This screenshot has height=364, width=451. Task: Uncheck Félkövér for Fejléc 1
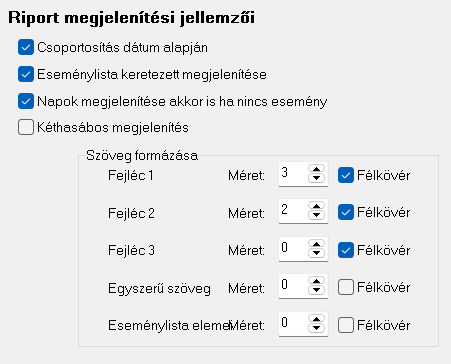[x=346, y=175]
